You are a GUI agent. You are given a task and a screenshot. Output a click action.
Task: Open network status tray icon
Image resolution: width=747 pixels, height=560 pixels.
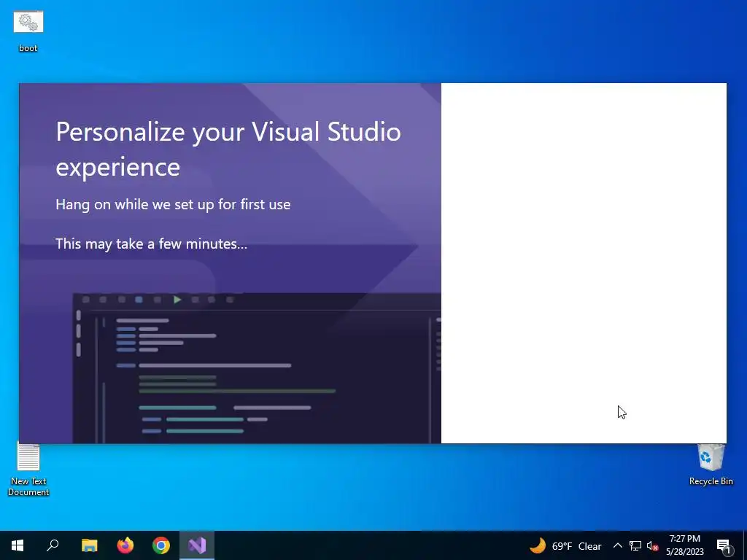click(x=635, y=545)
